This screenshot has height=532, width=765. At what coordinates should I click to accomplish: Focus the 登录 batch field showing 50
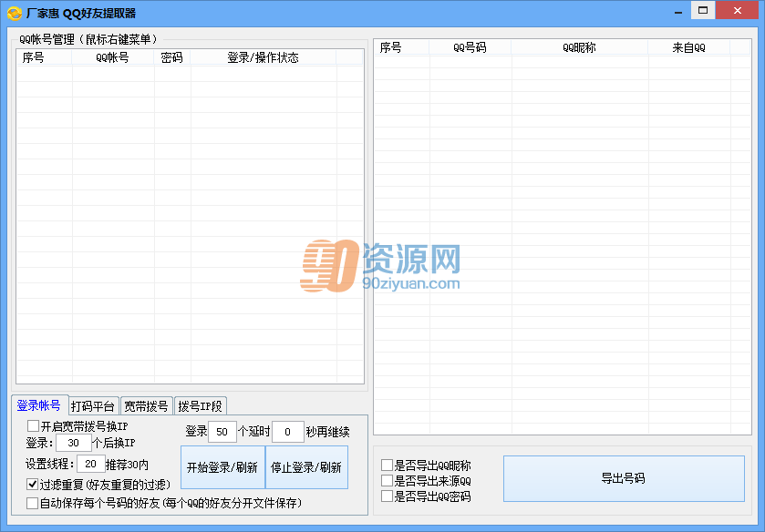222,432
